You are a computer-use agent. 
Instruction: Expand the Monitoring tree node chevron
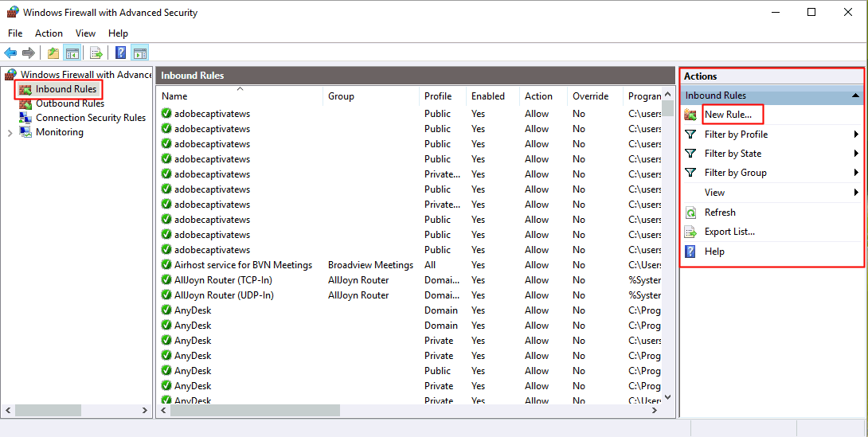[10, 133]
